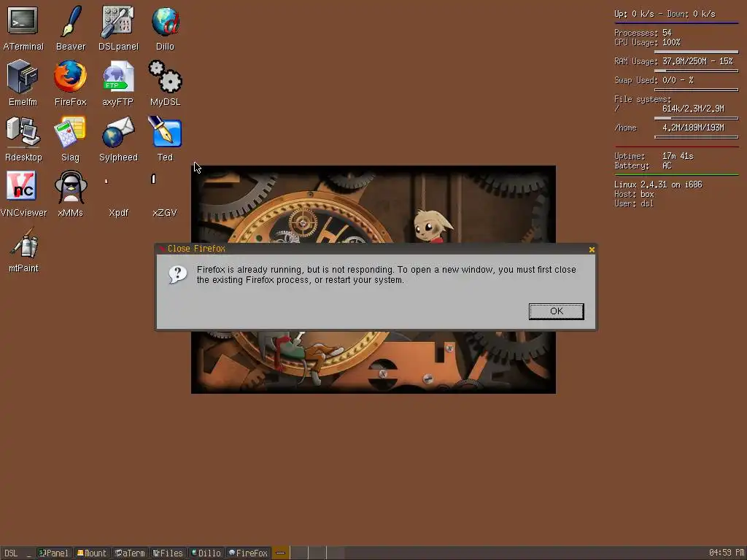Click the Uptime 17m 41s text
Image resolution: width=747 pixels, height=560 pixels.
(654, 156)
